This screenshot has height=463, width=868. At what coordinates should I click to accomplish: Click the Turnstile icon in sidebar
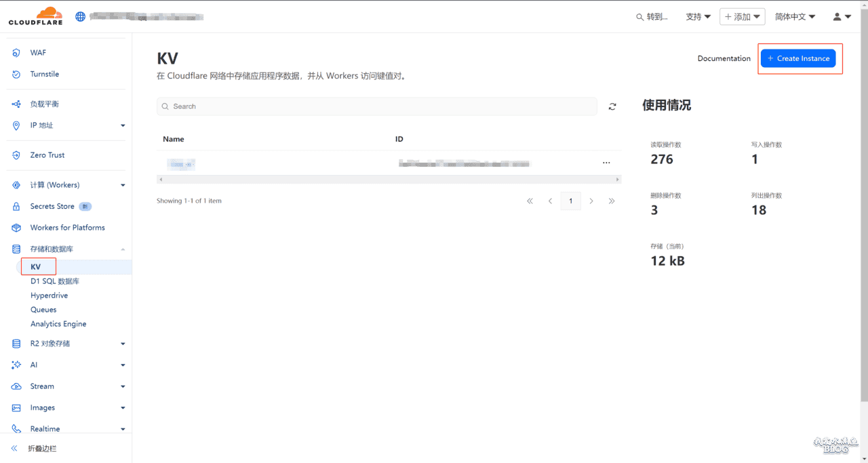(x=16, y=74)
